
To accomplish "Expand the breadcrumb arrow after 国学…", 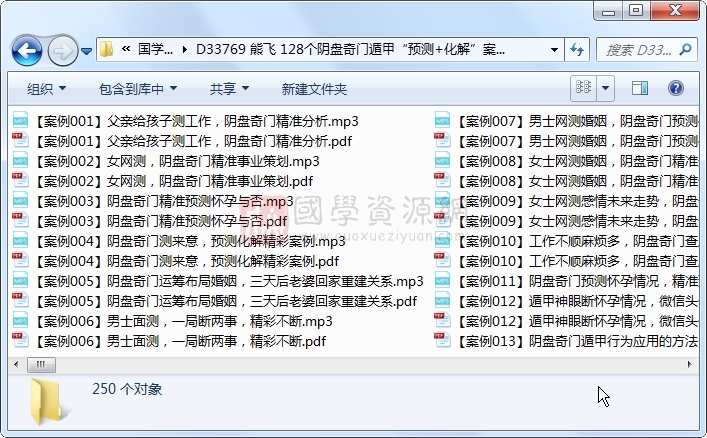I will click(184, 50).
